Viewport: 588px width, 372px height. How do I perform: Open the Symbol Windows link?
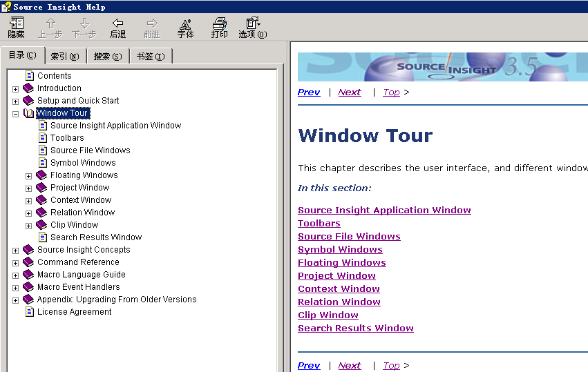coord(340,250)
